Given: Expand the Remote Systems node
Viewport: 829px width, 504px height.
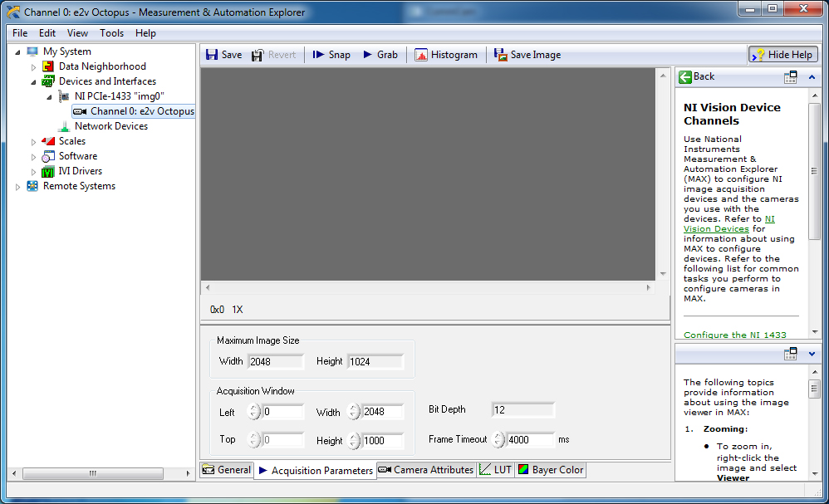Looking at the screenshot, I should (x=18, y=187).
